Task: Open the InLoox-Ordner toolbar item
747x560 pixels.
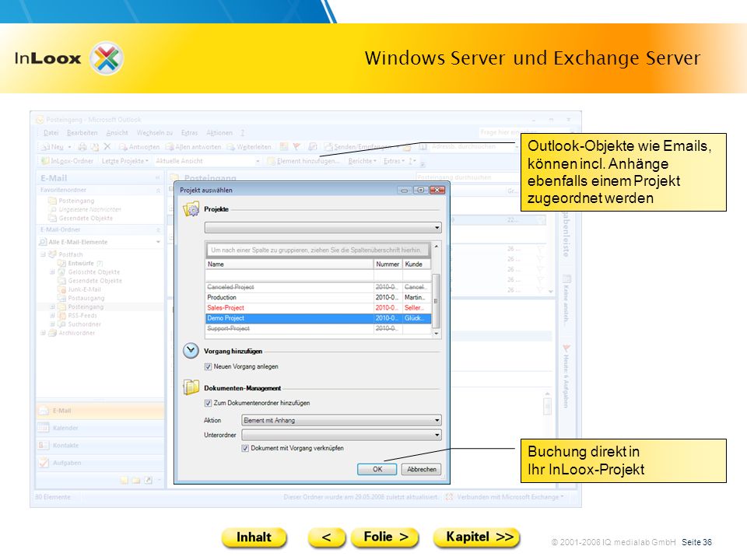Action: (x=68, y=161)
